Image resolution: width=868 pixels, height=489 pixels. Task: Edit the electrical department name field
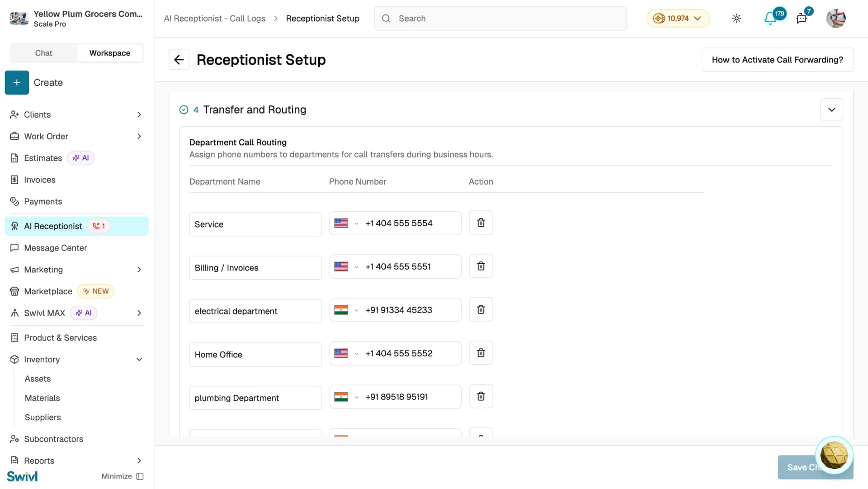point(255,311)
